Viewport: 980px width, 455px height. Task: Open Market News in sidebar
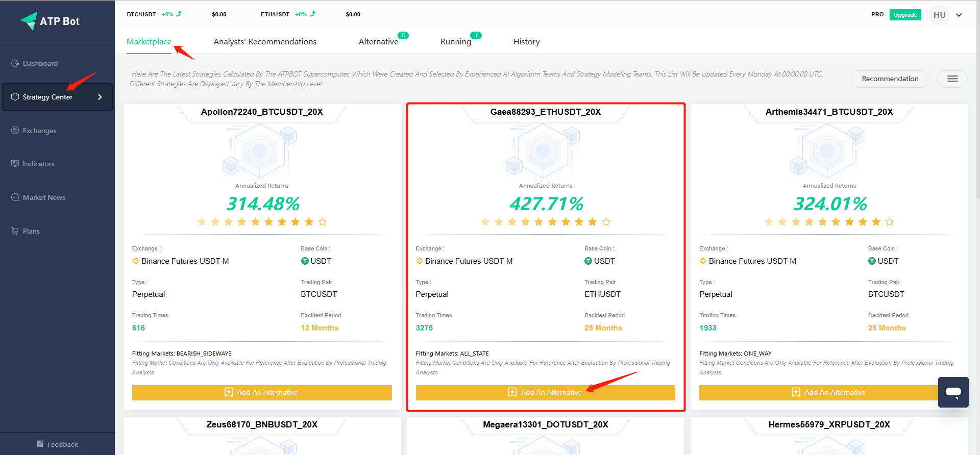click(44, 197)
